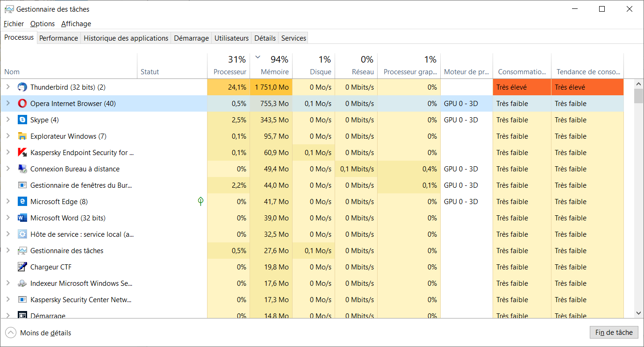Click the scrollbar down arrow

pyautogui.click(x=638, y=313)
